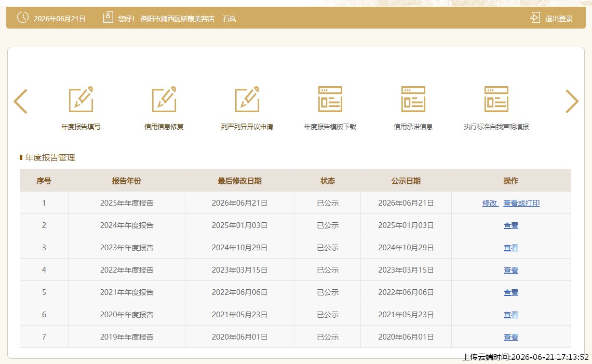Click 2023年年度报告 cell
This screenshot has width=592, height=364.
127,247
